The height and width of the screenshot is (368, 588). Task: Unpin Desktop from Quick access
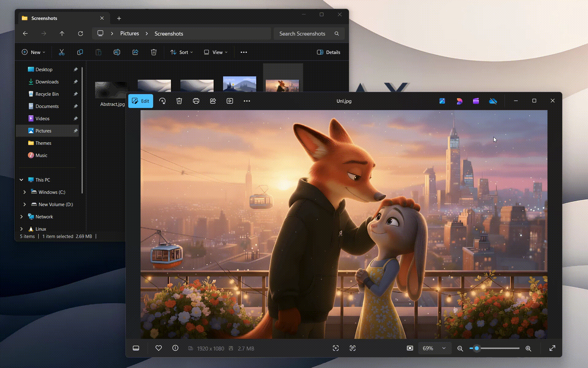(75, 69)
